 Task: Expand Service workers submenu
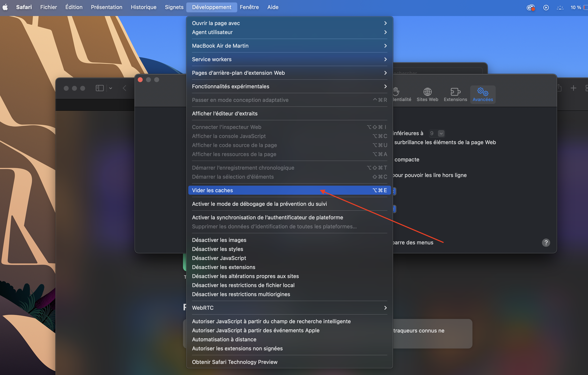[290, 59]
